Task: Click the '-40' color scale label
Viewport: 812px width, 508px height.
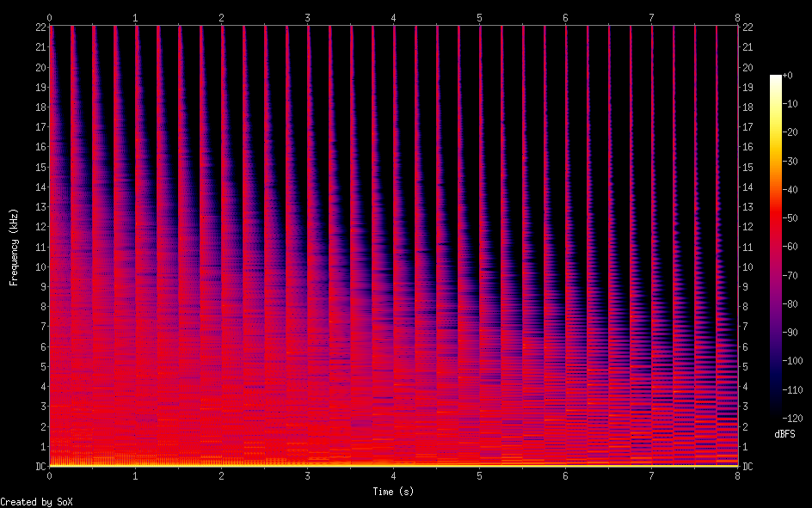Action: click(x=790, y=190)
